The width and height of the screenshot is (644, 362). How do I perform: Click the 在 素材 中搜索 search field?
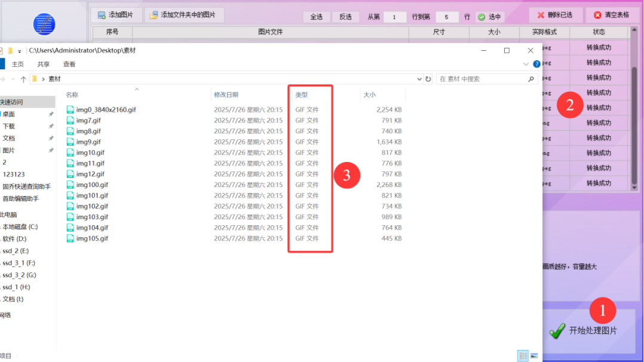point(482,79)
